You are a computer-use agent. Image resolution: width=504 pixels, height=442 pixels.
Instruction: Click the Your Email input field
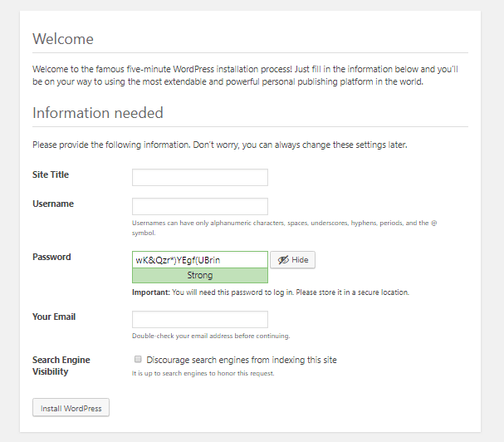(x=199, y=319)
